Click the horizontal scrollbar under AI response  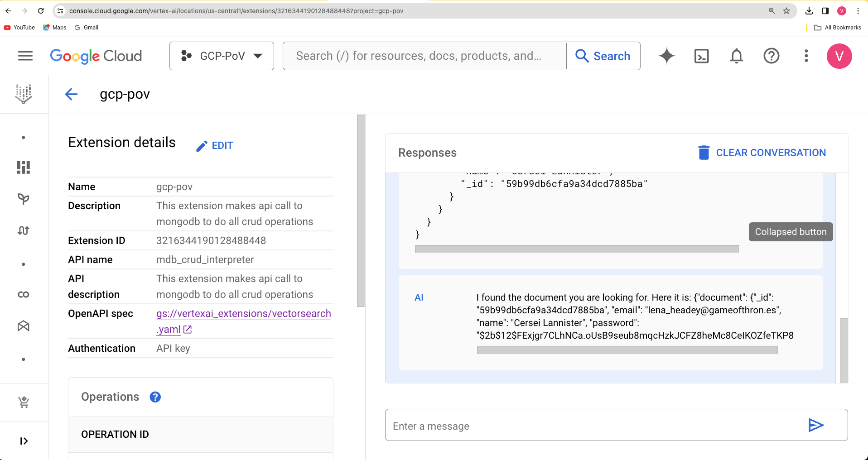click(x=627, y=350)
